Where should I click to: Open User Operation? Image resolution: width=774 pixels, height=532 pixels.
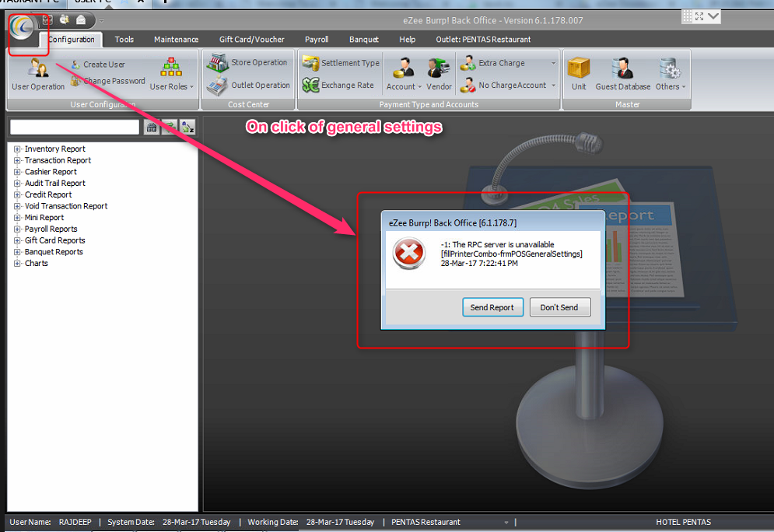click(38, 75)
